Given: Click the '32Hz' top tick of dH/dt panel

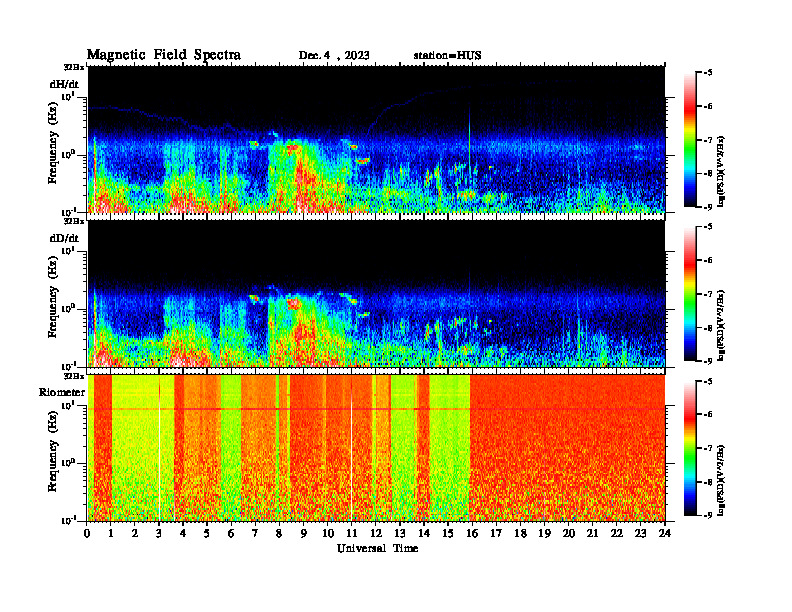Looking at the screenshot, I should pos(74,66).
